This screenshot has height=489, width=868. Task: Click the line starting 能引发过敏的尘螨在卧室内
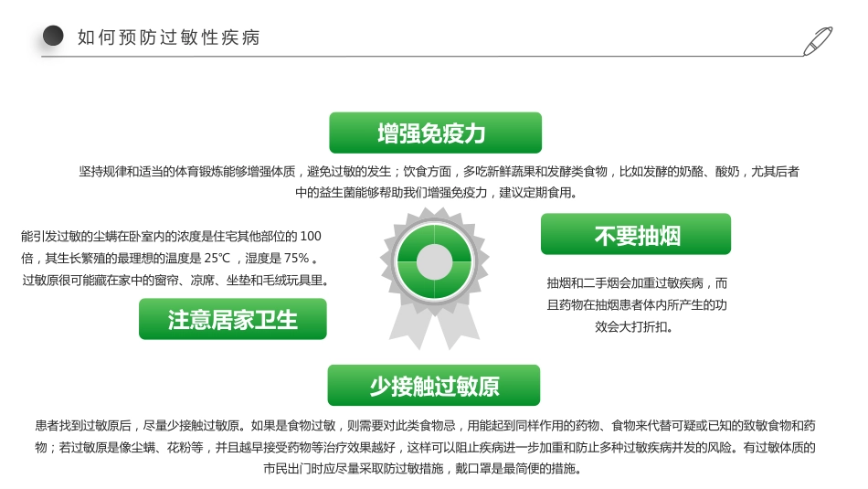pos(171,237)
